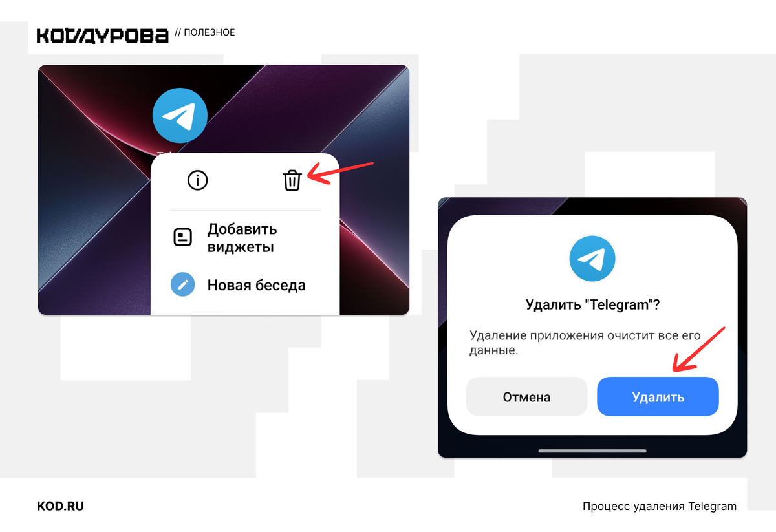
Task: Click the dialog title Удалить "Telegram"?
Action: tap(592, 305)
